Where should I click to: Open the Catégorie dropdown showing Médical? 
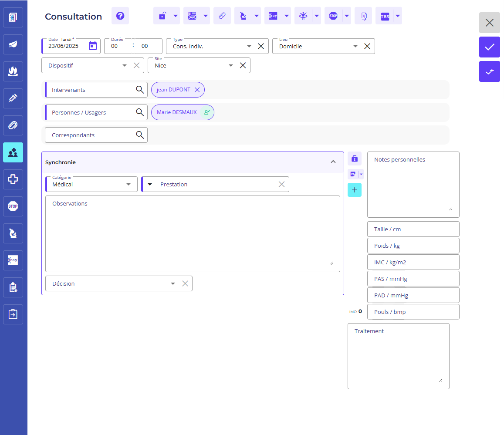[x=91, y=184]
